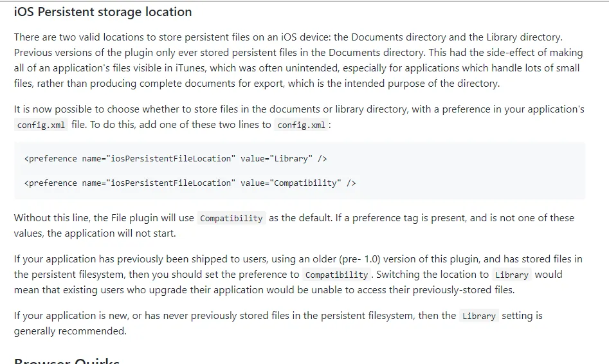The image size is (609, 364).
Task: Click the 'config.xml' code followed by a colon
Action: point(301,125)
